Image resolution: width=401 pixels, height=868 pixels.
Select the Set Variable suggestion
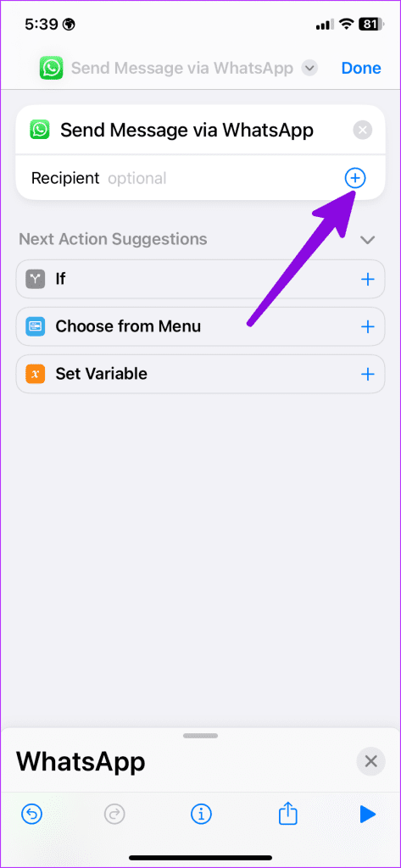click(200, 374)
